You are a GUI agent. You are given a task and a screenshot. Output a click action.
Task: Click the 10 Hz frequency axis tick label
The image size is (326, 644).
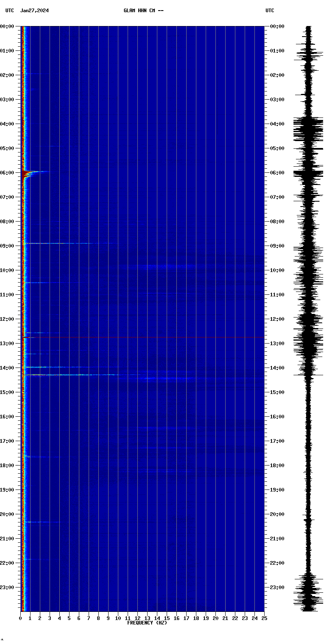point(118,618)
